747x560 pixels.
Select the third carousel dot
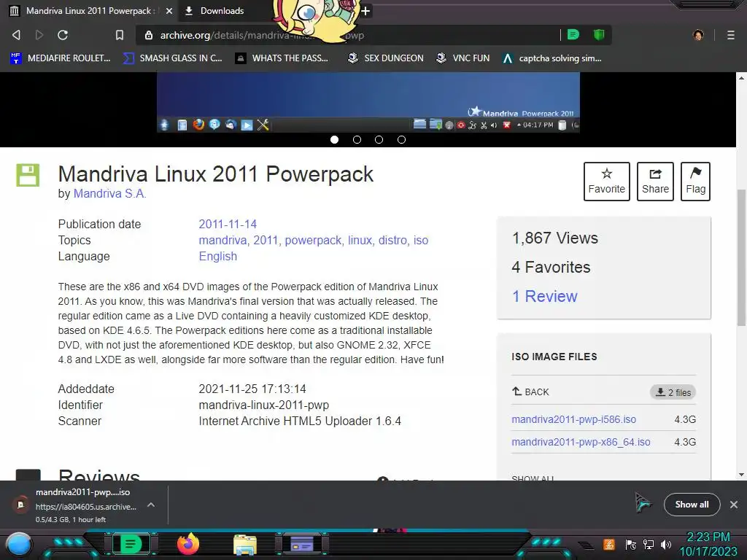379,139
